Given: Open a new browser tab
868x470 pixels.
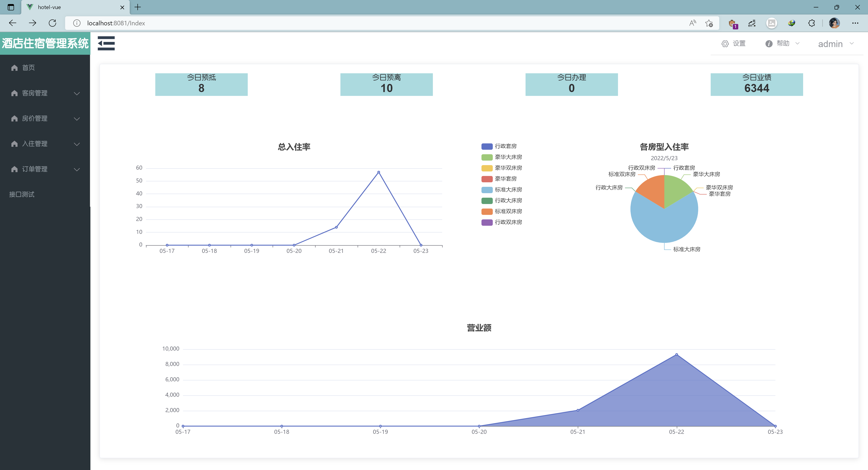Looking at the screenshot, I should coord(138,7).
